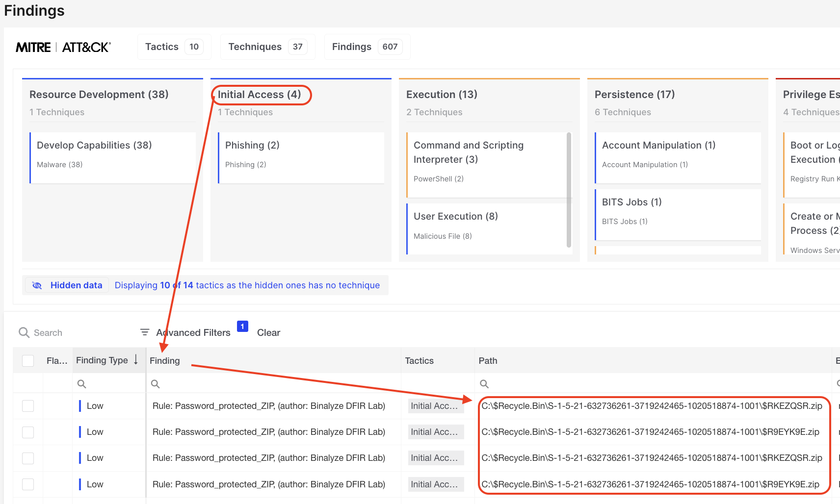Viewport: 840px width, 504px height.
Task: Clear the applied filters
Action: (x=268, y=332)
